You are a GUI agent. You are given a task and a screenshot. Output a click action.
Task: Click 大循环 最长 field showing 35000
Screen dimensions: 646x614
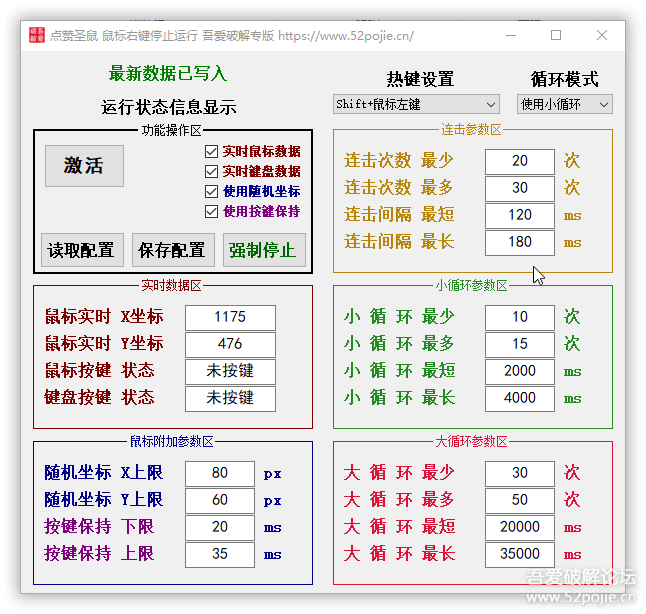click(x=520, y=555)
